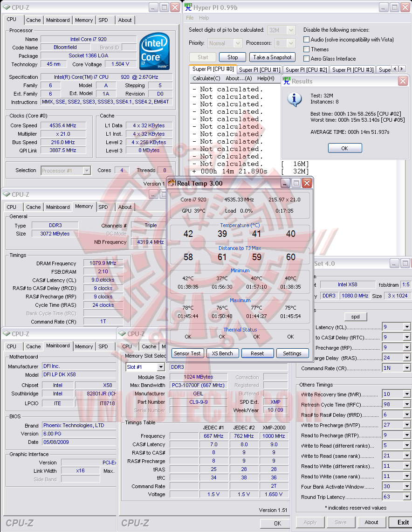The image size is (412, 532).
Task: Click the Intel Core i7 logo
Action: coord(155,51)
